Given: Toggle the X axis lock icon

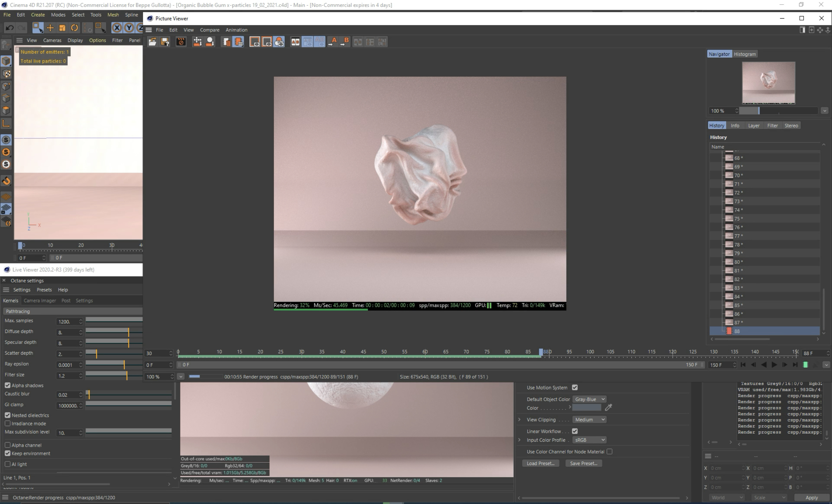Looking at the screenshot, I should [117, 28].
